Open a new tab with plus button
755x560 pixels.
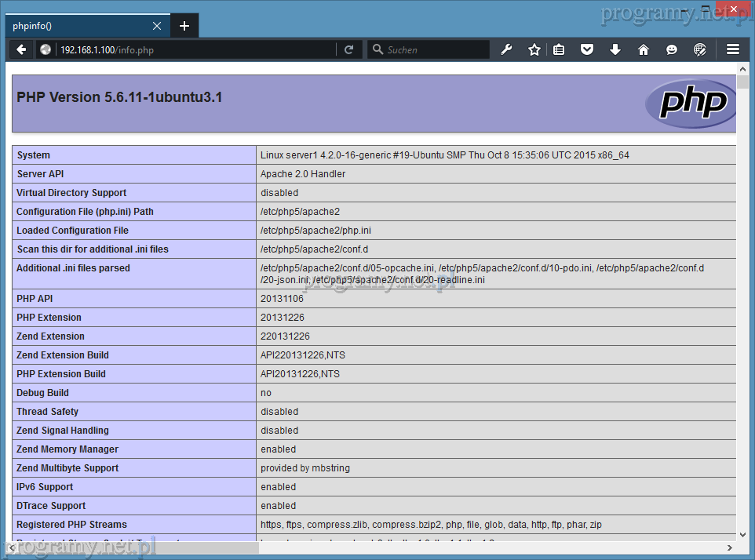point(184,26)
